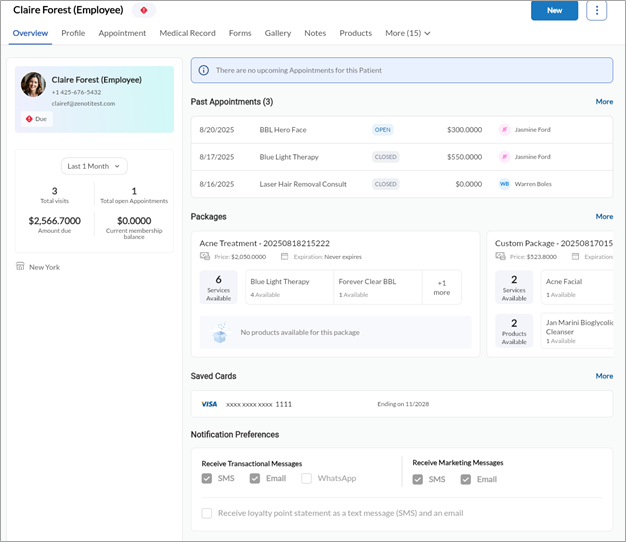Switch to the Notes tab
Image resolution: width=626 pixels, height=542 pixels.
point(315,33)
